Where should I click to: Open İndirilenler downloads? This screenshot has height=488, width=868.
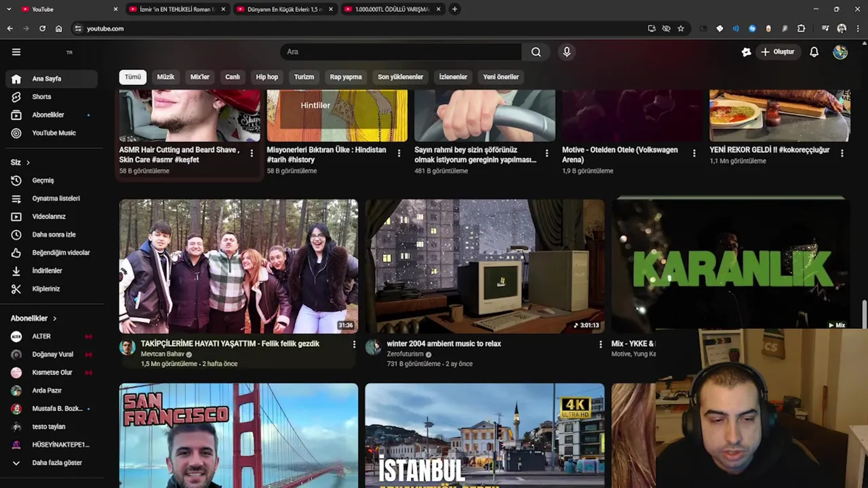52,270
